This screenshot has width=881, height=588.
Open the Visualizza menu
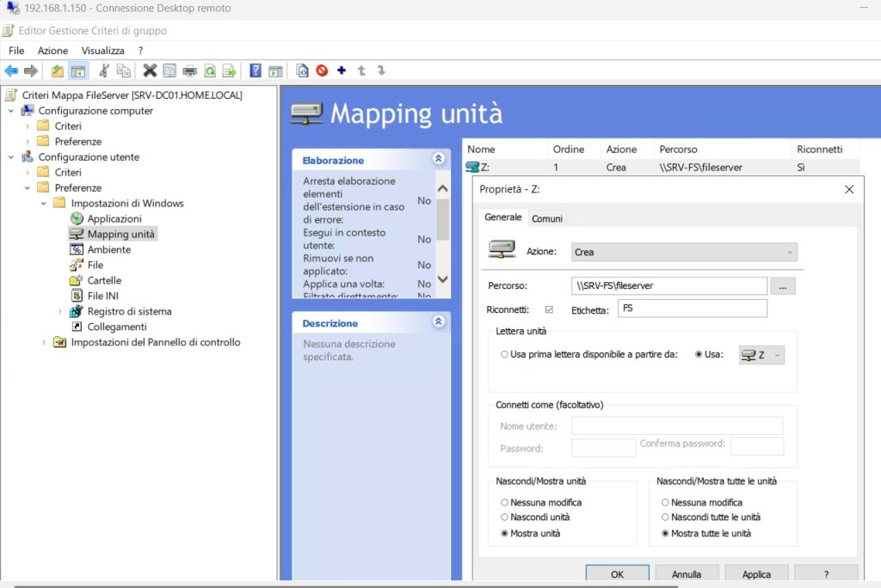102,51
